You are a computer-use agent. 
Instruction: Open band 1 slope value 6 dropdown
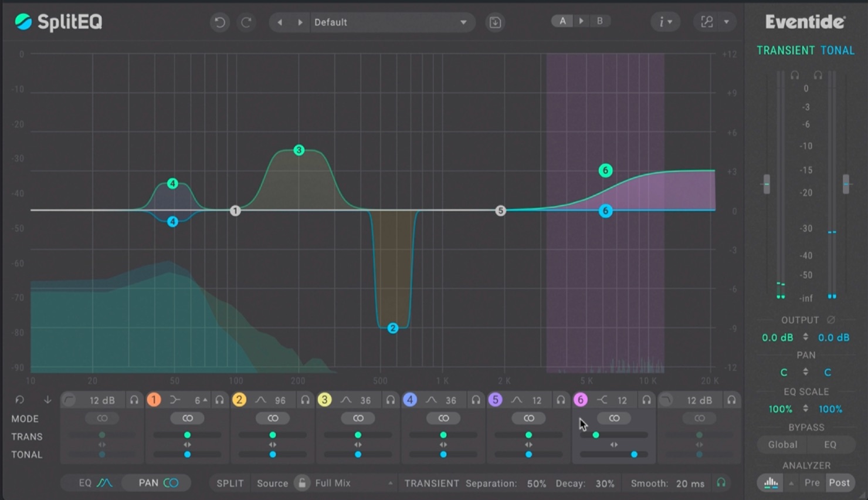(201, 400)
